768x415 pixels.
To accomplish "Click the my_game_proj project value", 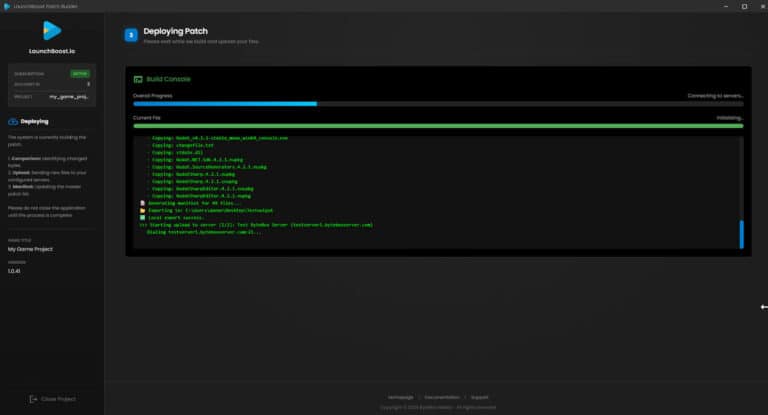I will coord(69,97).
